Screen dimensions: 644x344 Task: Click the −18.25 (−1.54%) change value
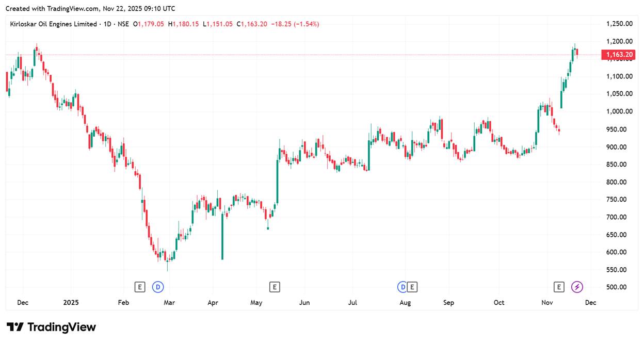(x=295, y=24)
